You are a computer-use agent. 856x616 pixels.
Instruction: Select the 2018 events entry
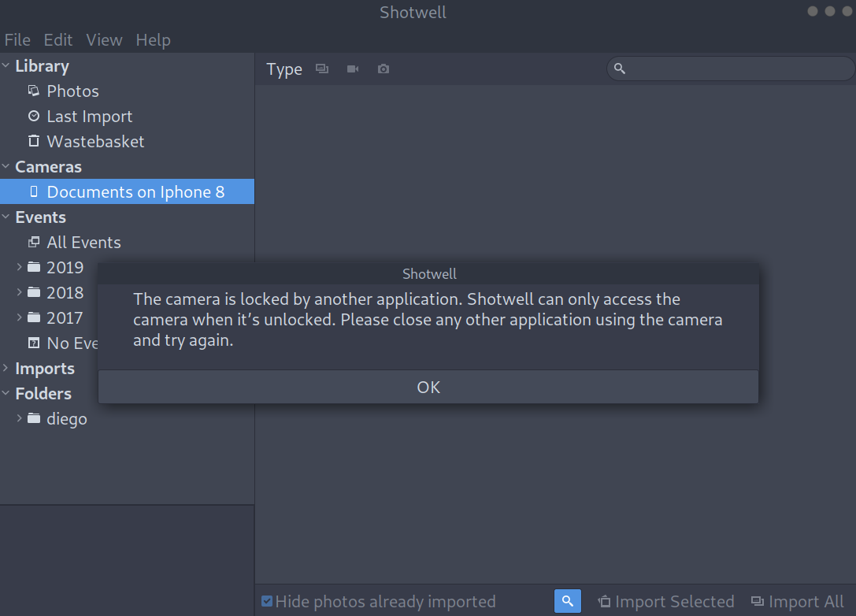[x=65, y=292]
